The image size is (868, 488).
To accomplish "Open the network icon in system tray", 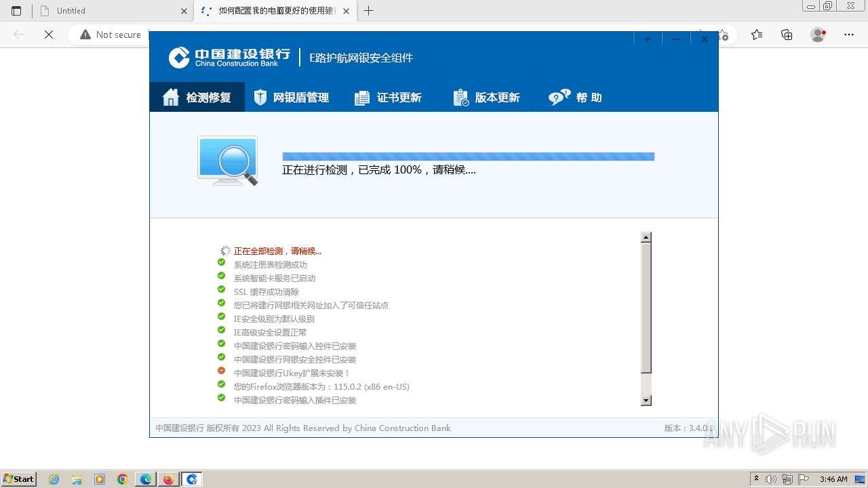I will pos(787,479).
